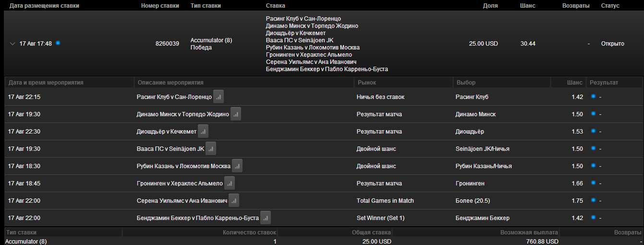Click the 1.66 odds value
The width and height of the screenshot is (644, 245).
pyautogui.click(x=577, y=184)
